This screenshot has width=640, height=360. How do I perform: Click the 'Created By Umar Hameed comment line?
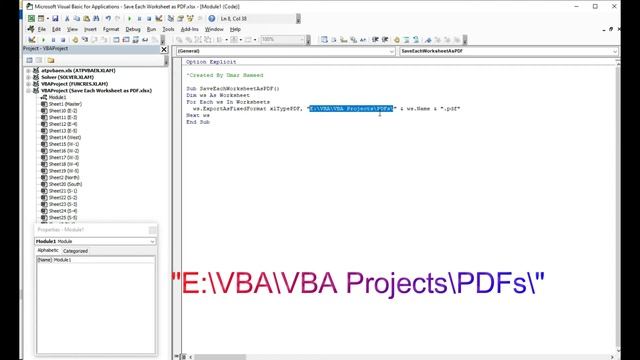[225, 76]
